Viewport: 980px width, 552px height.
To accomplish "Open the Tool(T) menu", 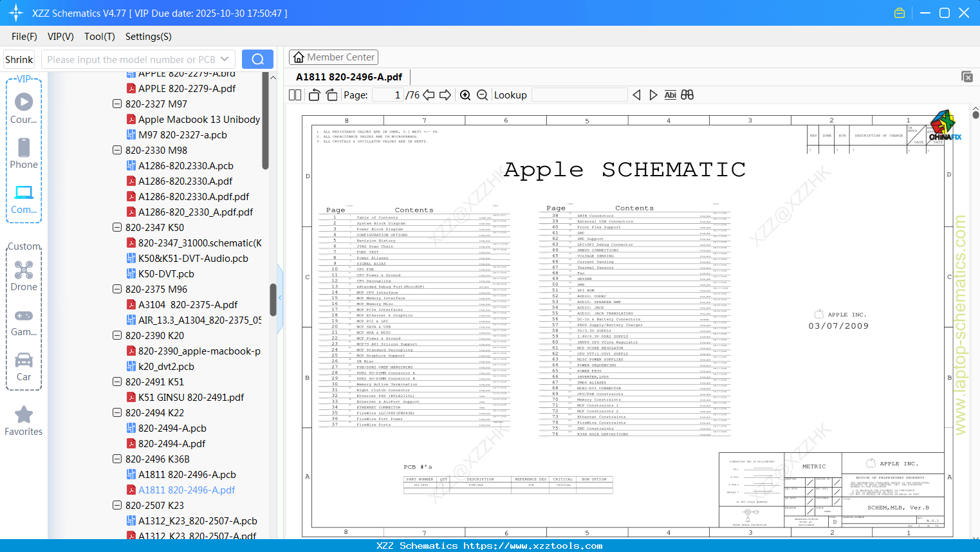I will 100,37.
